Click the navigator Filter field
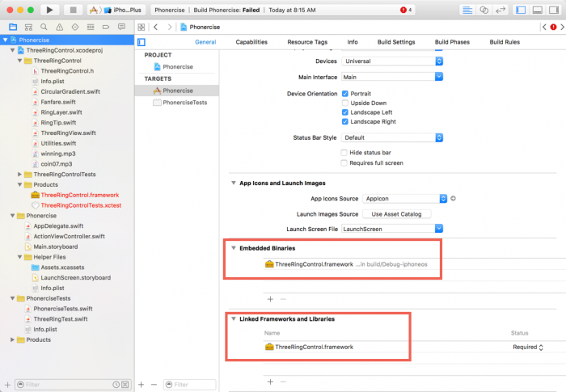The width and height of the screenshot is (566, 392). coord(74,385)
